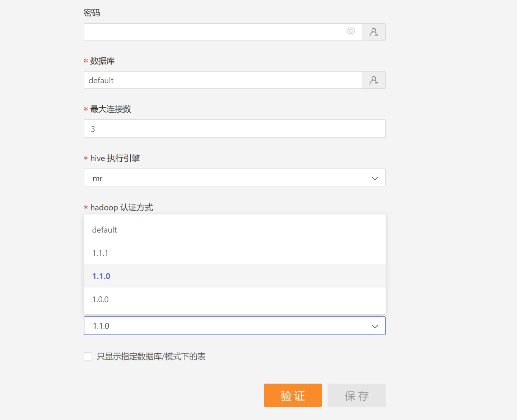Click the 最大连接数 field containing 3
The height and width of the screenshot is (420, 517).
(x=234, y=129)
